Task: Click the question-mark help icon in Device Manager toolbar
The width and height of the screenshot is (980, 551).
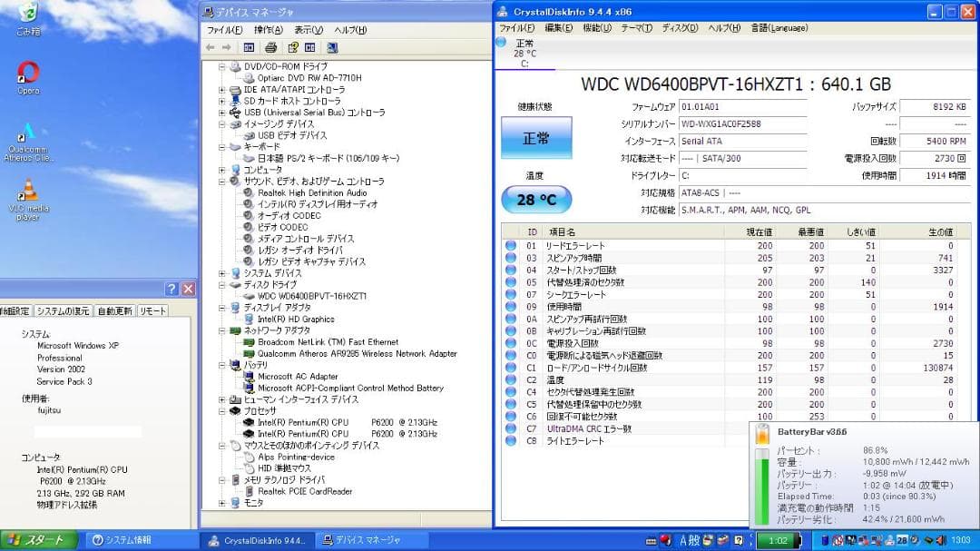Action: click(x=292, y=47)
